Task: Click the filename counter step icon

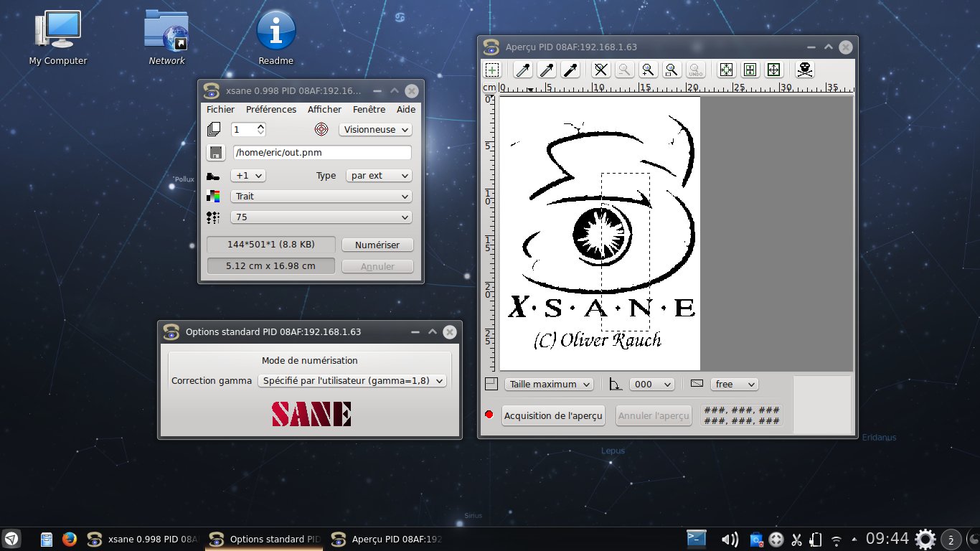Action: [x=213, y=176]
